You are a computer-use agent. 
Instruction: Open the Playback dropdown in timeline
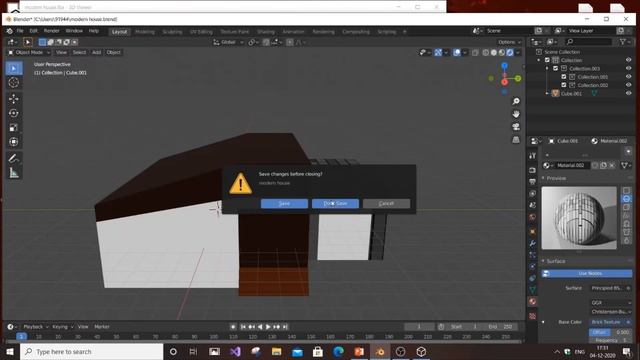35,327
